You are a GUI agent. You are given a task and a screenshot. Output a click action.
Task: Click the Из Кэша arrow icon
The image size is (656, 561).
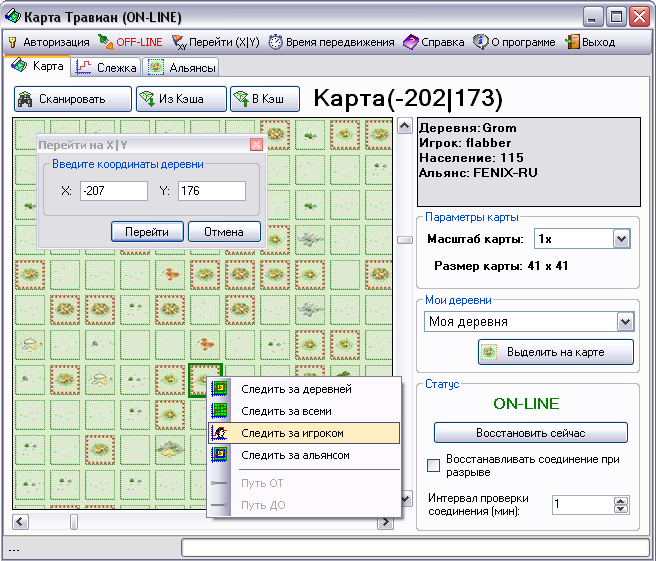click(x=147, y=99)
